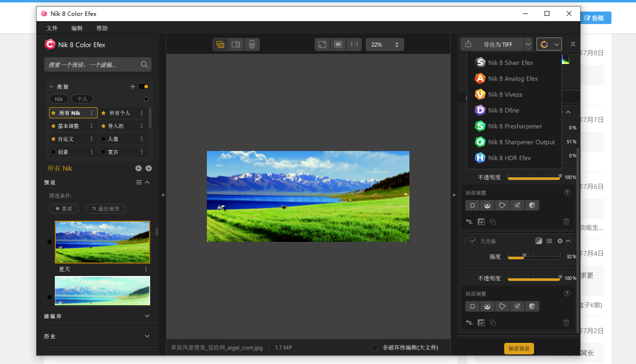
Task: Delete the 天光镜 filter with trash icon
Action: [566, 323]
